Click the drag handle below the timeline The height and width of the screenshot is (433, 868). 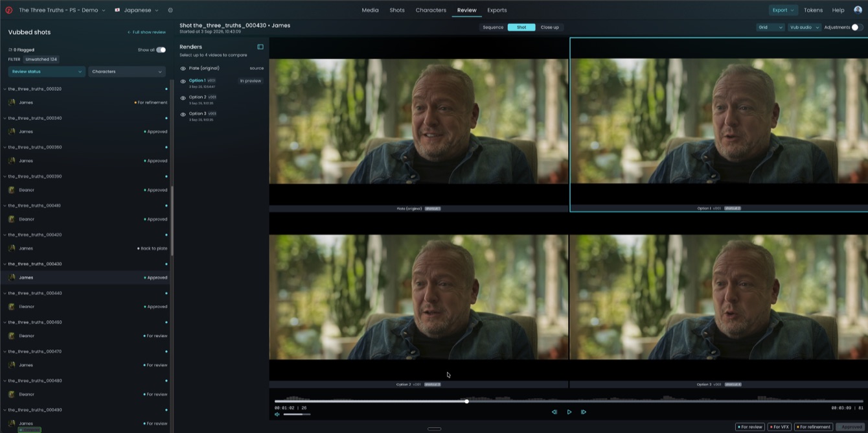pos(435,428)
